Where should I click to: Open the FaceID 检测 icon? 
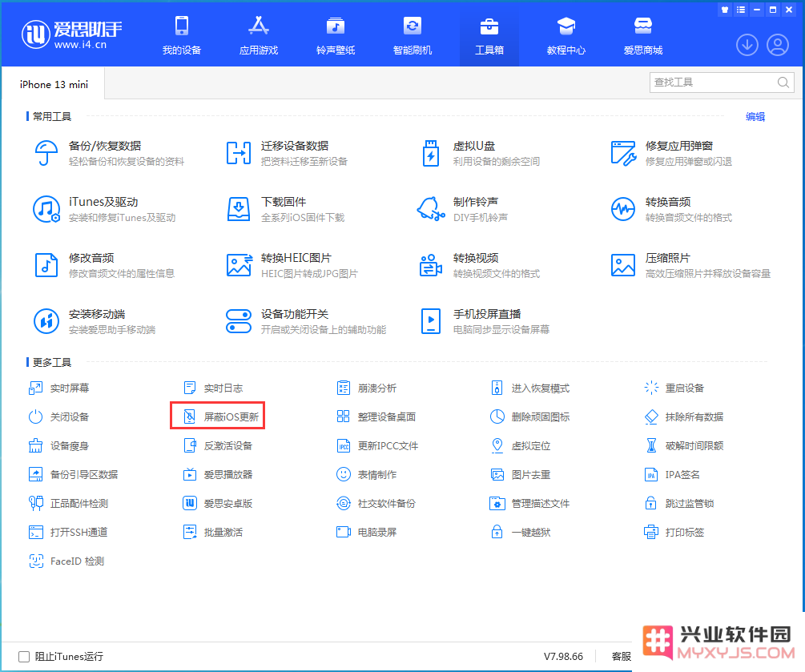click(36, 561)
